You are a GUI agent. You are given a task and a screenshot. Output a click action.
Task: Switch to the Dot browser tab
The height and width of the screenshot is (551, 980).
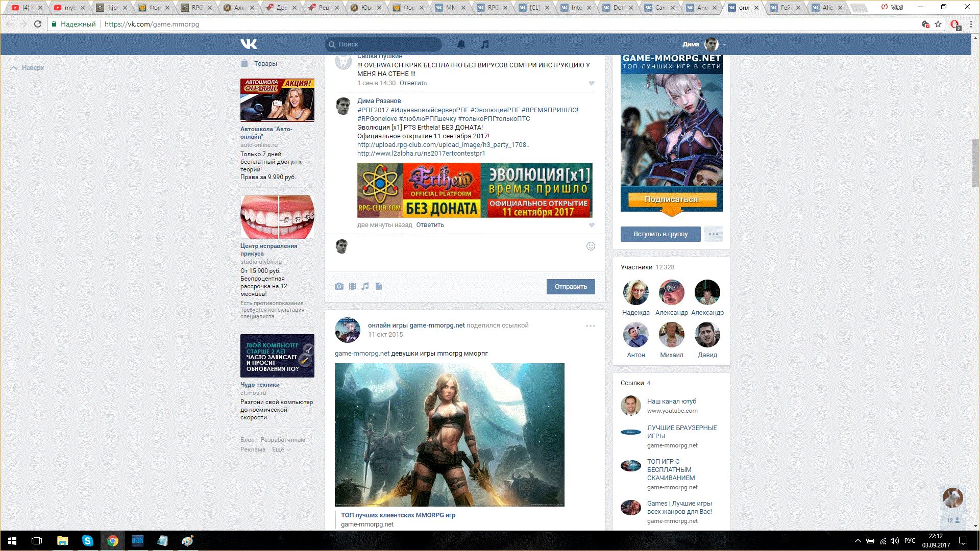[x=619, y=8]
